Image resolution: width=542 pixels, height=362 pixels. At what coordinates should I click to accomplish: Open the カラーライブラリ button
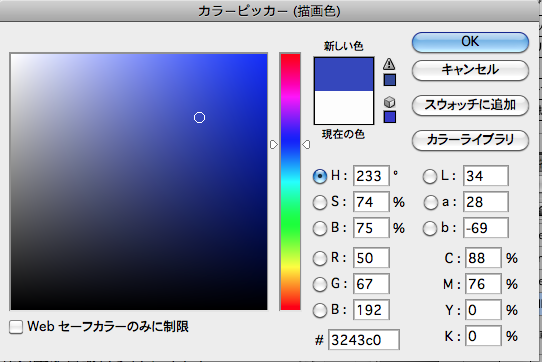click(x=470, y=140)
